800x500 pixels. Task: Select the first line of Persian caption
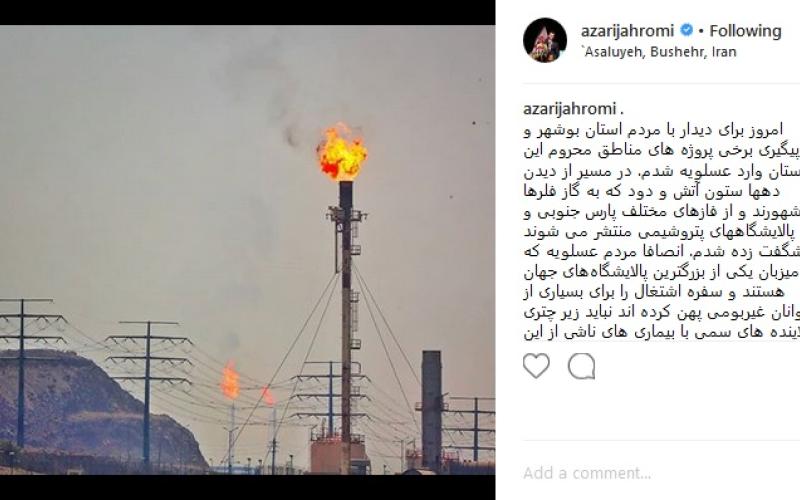(653, 130)
